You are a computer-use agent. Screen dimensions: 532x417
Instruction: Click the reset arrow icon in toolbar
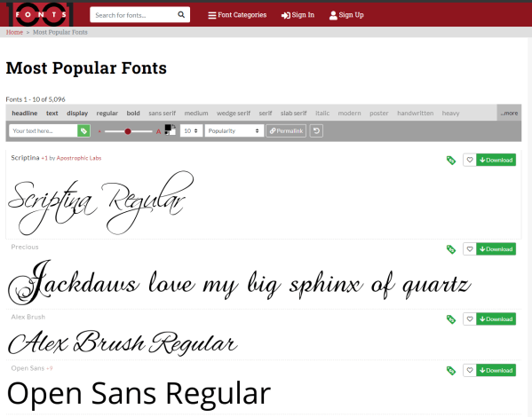click(x=316, y=130)
